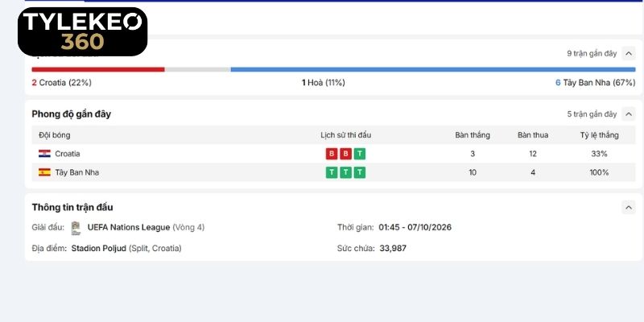
Task: Click the 'Sức chứa:' label
Action: pos(356,248)
